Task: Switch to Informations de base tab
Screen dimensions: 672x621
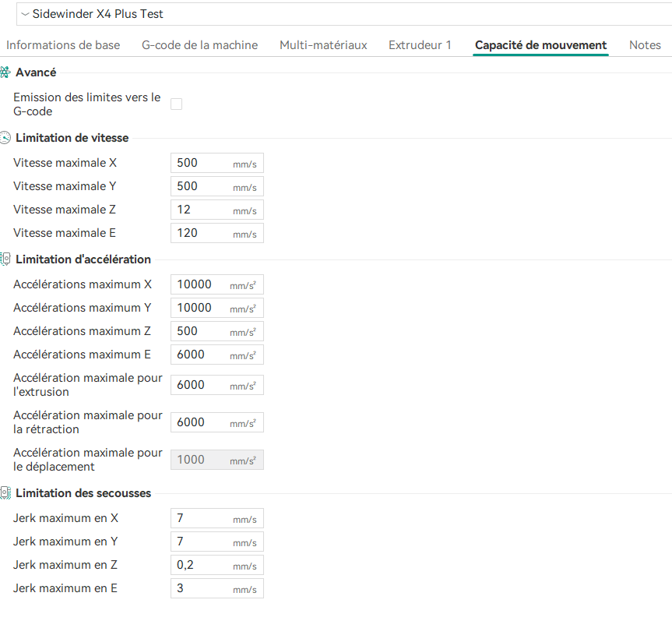Action: 63,45
